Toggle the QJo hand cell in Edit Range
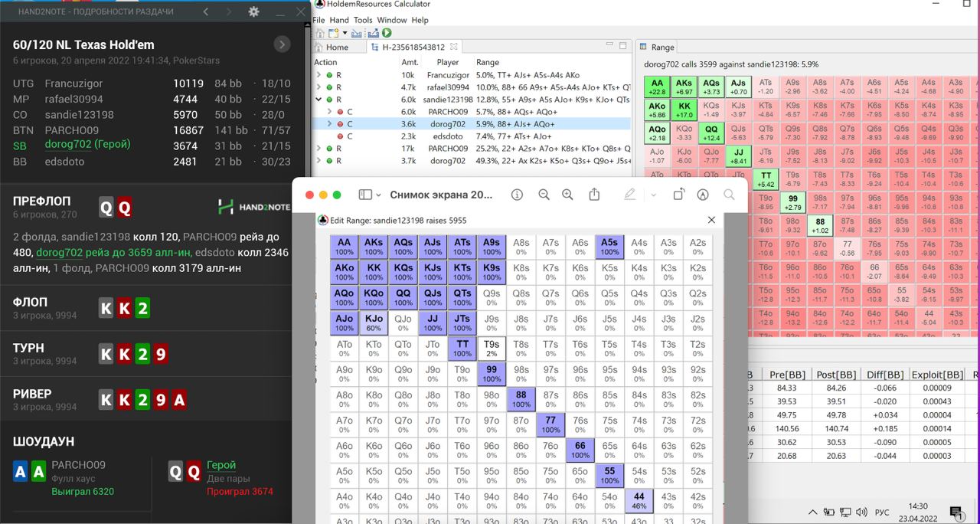 pos(403,323)
